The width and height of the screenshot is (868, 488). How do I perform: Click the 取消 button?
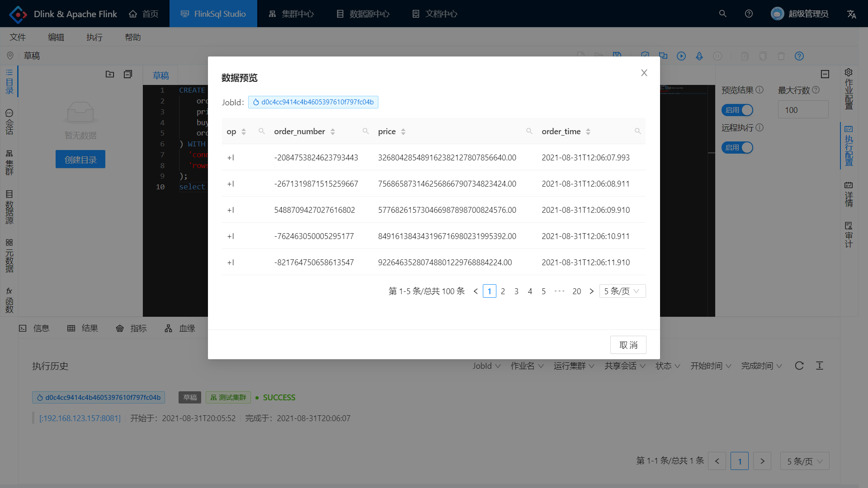point(628,345)
